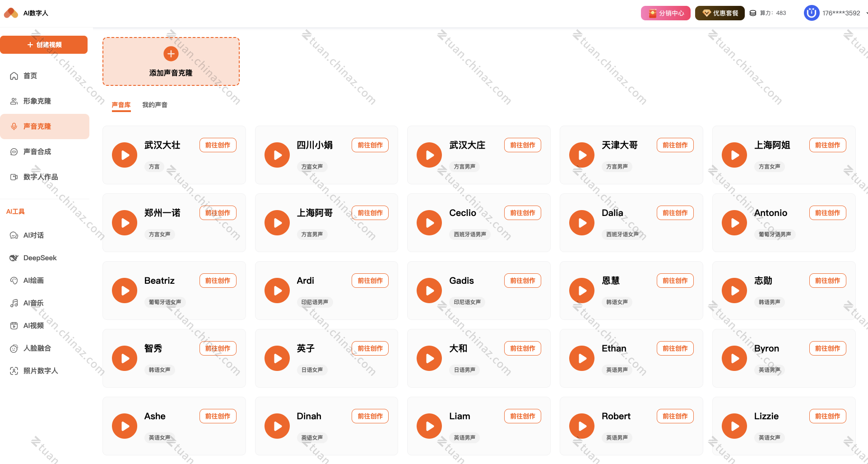This screenshot has height=464, width=868.
Task: Play the 上海阿哥 voice sample
Action: [277, 223]
